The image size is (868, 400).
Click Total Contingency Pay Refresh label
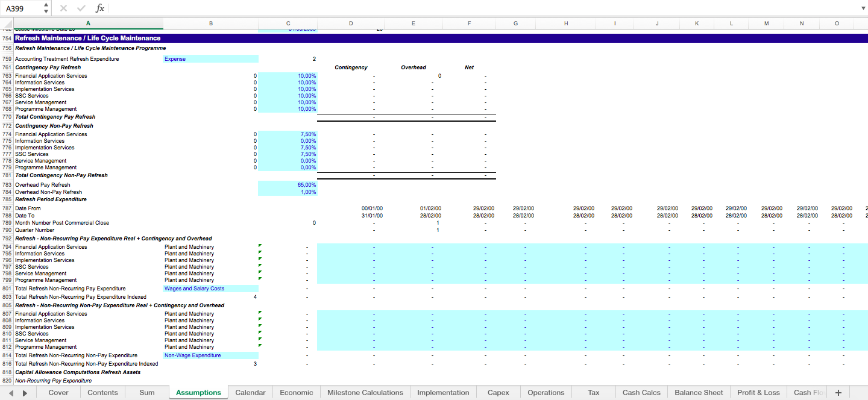pyautogui.click(x=55, y=117)
